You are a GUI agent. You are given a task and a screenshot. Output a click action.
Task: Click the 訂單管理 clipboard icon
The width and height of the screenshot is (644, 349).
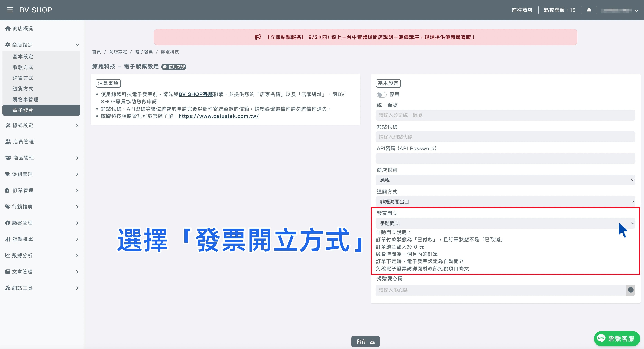(7, 190)
